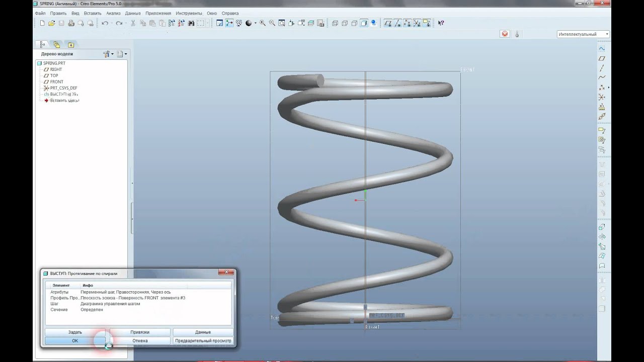Screen dimensions: 644x362
Task: Open the Layers icon in toolbar
Action: click(x=311, y=23)
